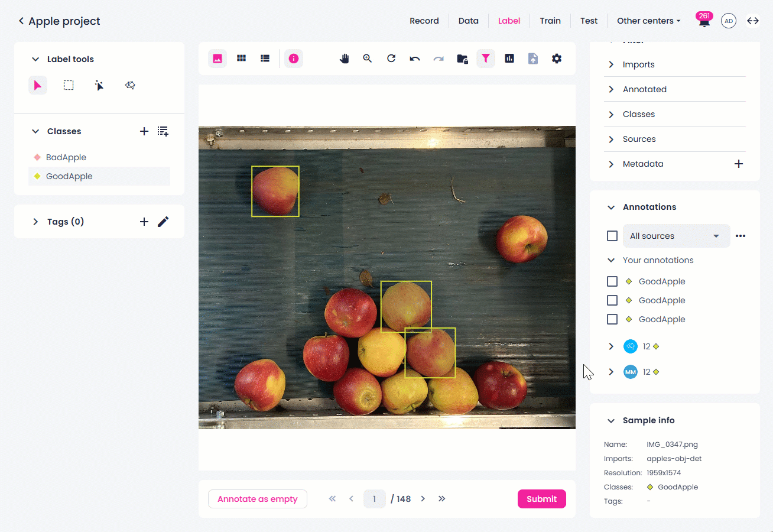The width and height of the screenshot is (773, 532).
Task: Expand the Metadata filter
Action: 611,164
